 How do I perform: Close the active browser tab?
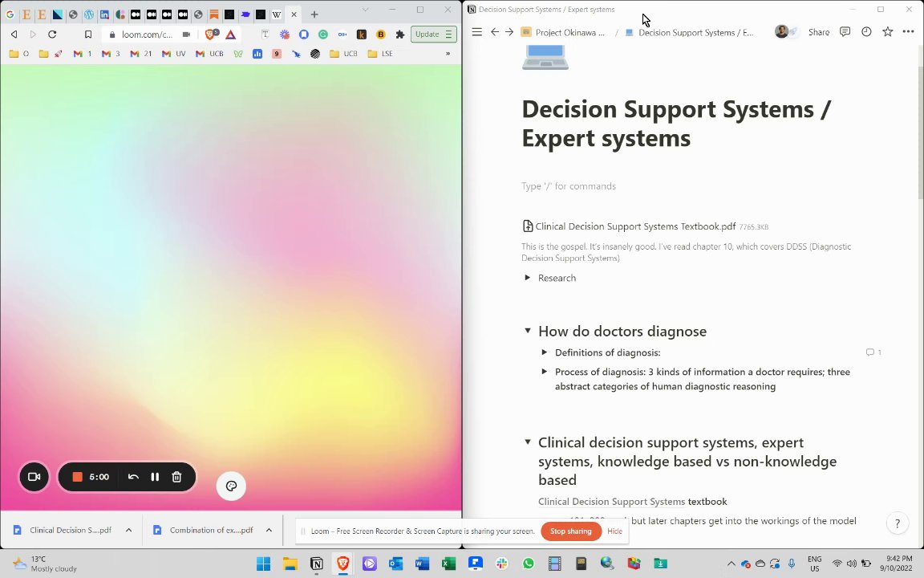pos(294,14)
